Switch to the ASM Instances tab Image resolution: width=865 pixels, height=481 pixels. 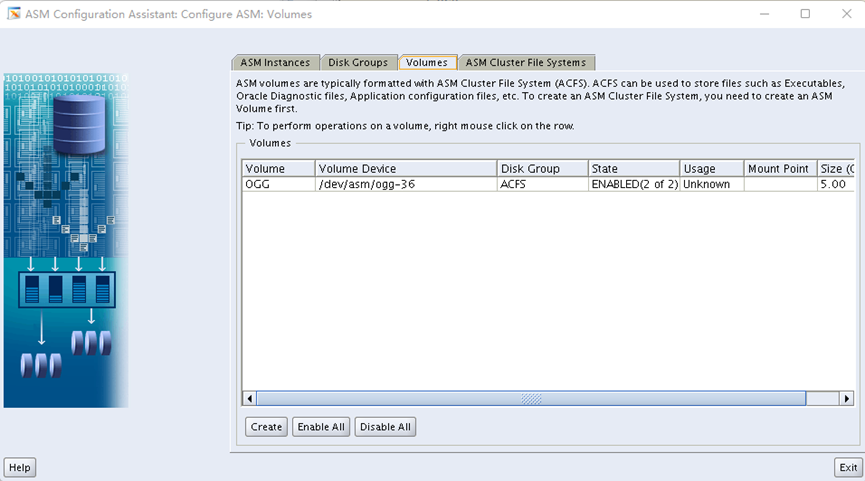pos(275,62)
